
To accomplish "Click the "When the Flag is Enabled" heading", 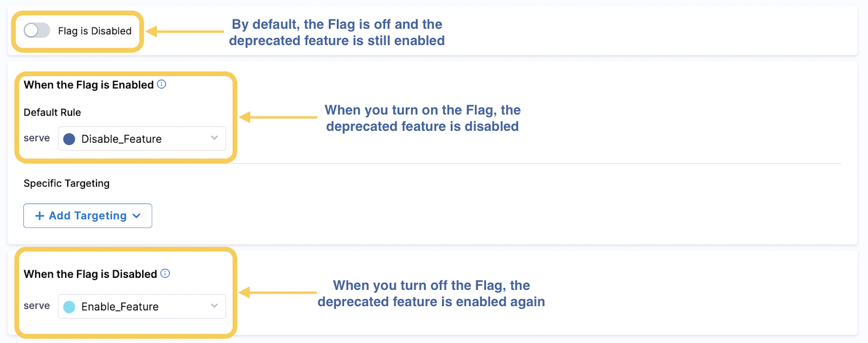I will click(x=88, y=85).
